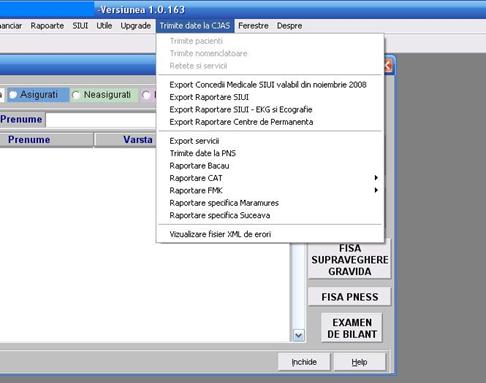
Task: Click the Prenume search input field
Action: 101,120
